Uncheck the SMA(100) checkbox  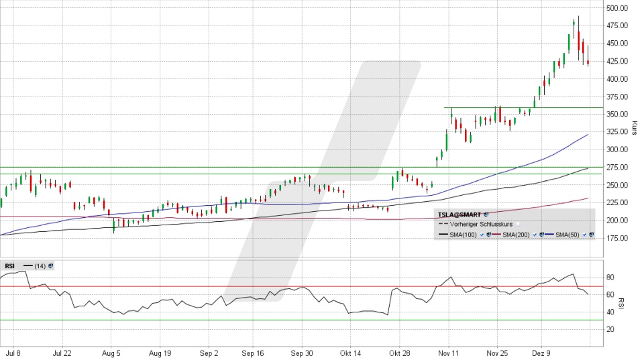[x=482, y=235]
